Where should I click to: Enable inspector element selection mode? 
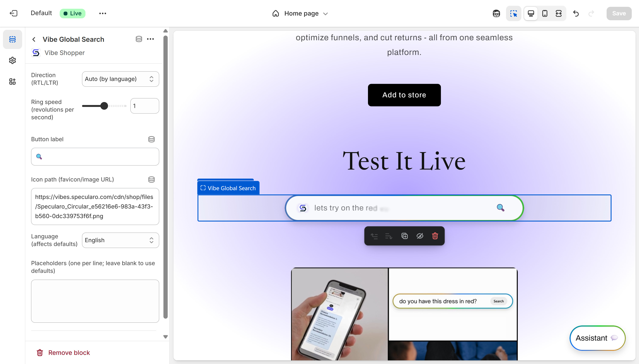click(x=514, y=13)
